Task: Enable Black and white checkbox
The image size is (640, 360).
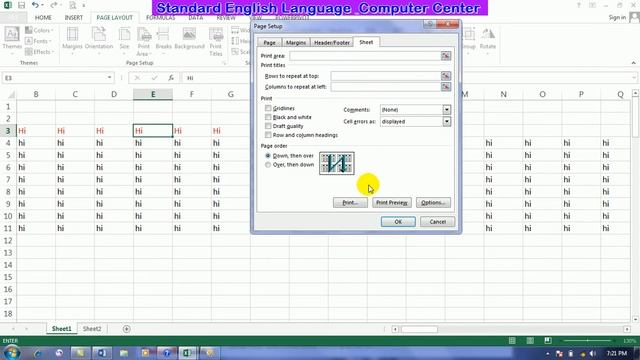Action: pos(268,117)
